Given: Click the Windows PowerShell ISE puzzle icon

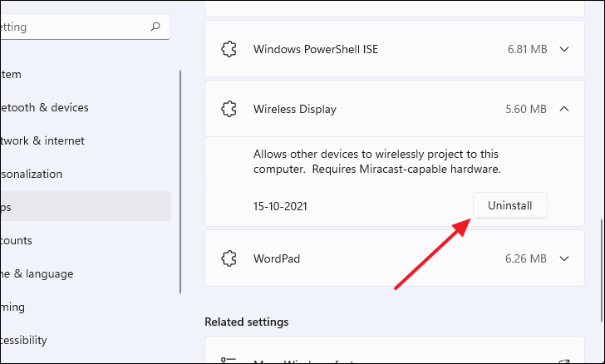Looking at the screenshot, I should 229,49.
